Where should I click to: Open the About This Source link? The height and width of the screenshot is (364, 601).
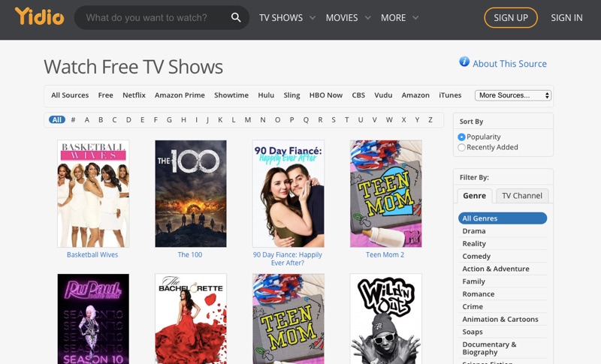[509, 64]
